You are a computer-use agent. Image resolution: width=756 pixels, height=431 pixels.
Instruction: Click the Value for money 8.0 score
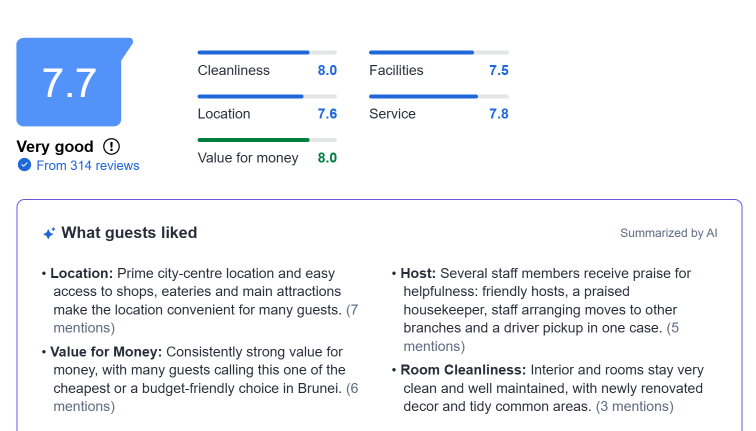click(x=327, y=158)
